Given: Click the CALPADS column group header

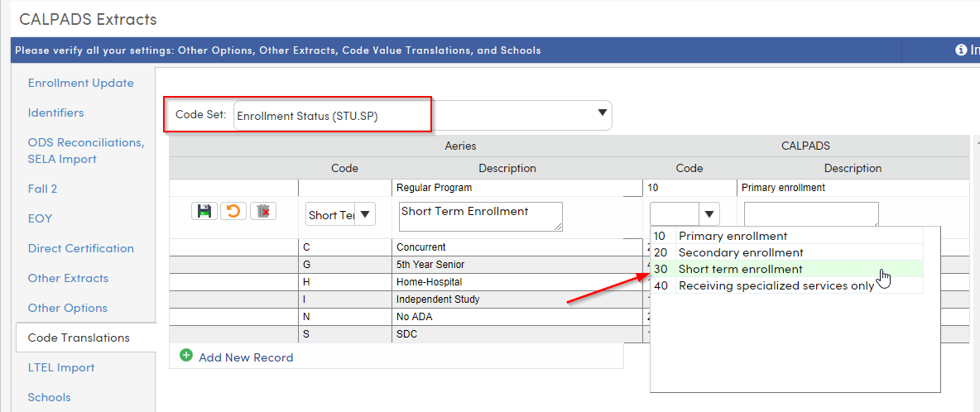Looking at the screenshot, I should [805, 146].
